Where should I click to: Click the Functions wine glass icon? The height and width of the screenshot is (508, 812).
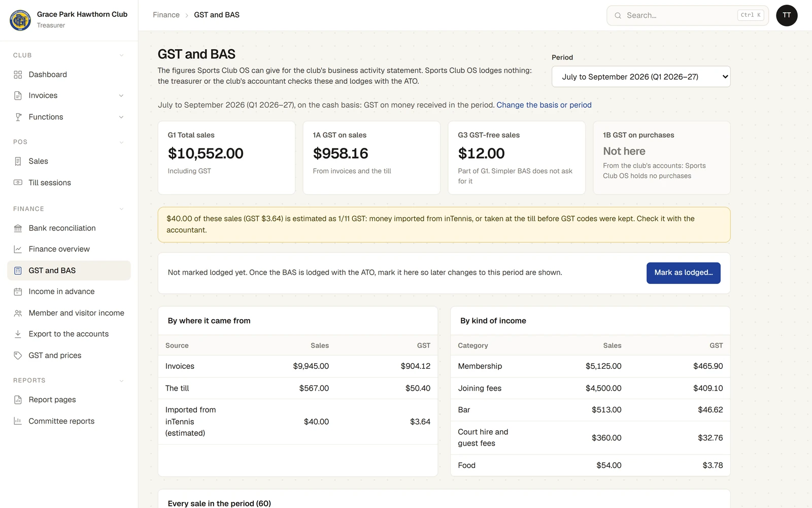tap(18, 117)
